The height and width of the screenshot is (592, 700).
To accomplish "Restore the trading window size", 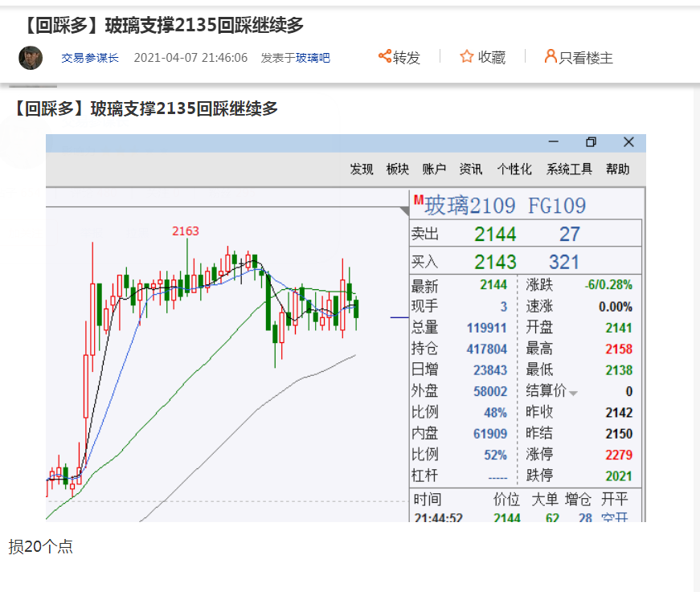I will (591, 142).
